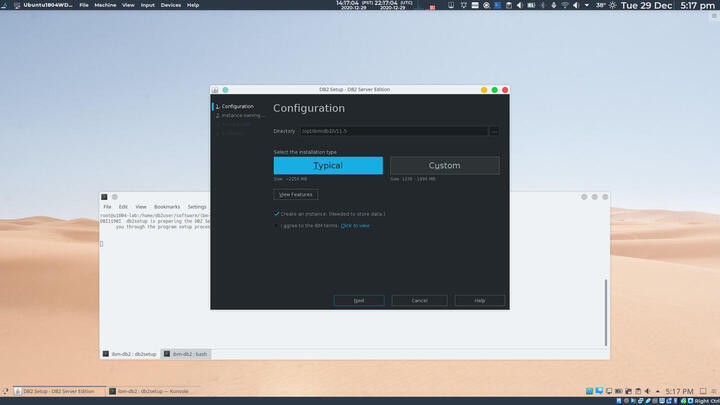720x405 pixels.
Task: Select DB2 Setup entry in the taskbar
Action: [x=59, y=391]
